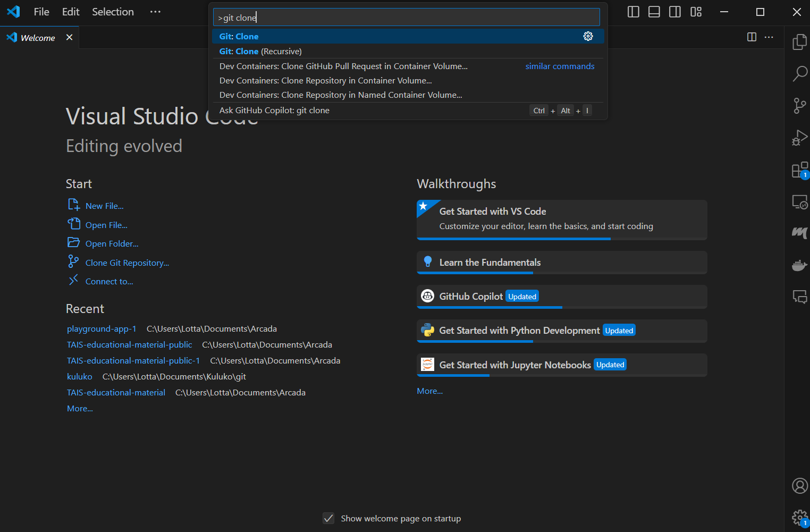
Task: Click the Connect to remote icon
Action: pos(73,280)
